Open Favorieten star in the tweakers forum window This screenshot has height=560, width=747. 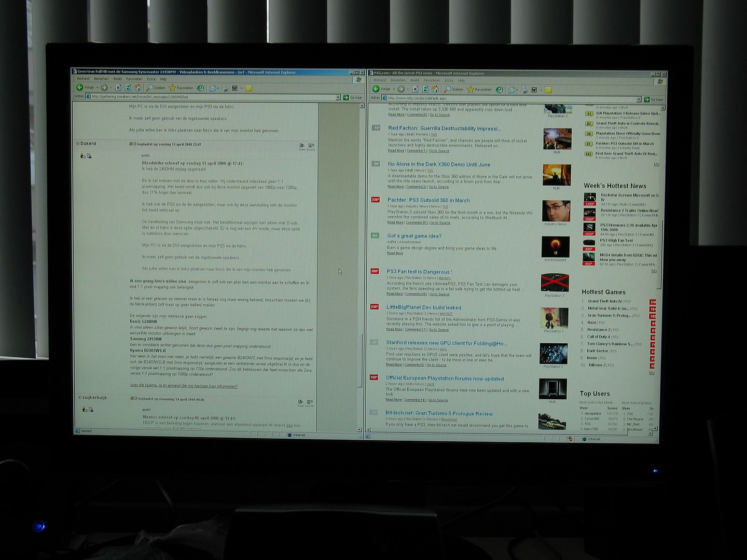point(181,88)
